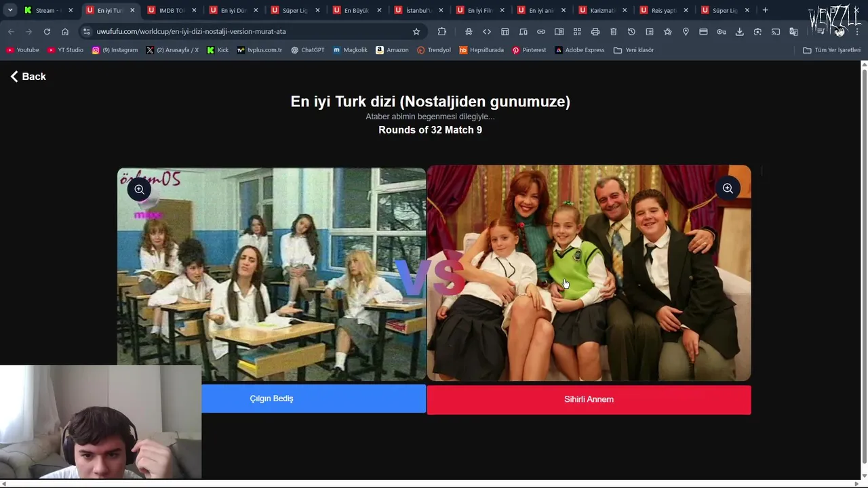Open the Instagram bookmark
868x488 pixels.
coord(115,50)
